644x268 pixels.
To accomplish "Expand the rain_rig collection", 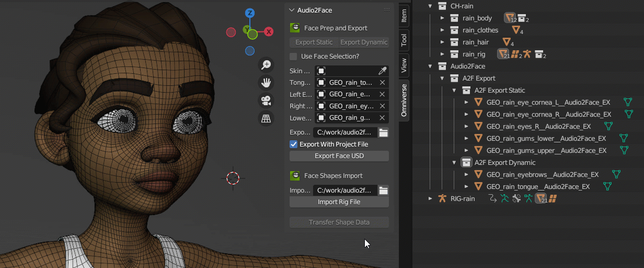I will tap(442, 54).
